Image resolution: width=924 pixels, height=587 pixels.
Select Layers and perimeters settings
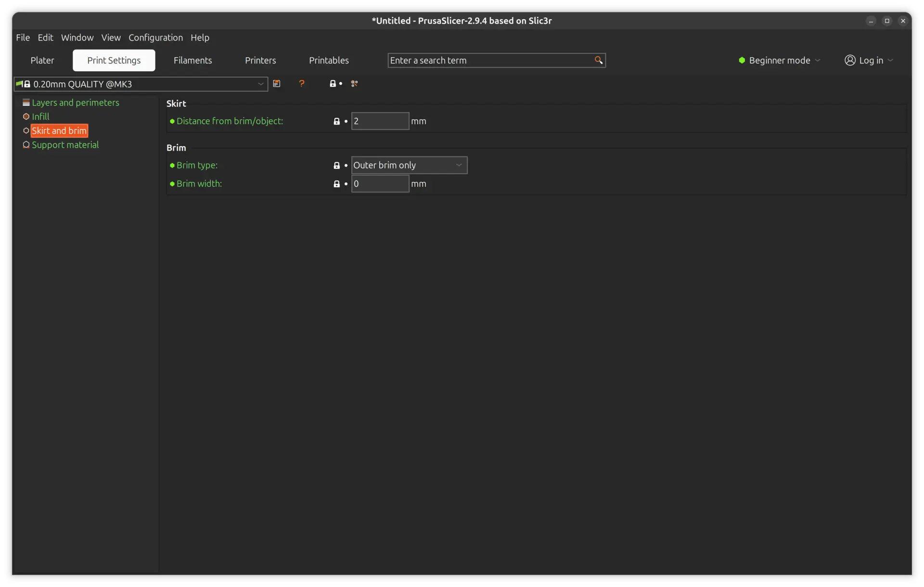coord(76,102)
